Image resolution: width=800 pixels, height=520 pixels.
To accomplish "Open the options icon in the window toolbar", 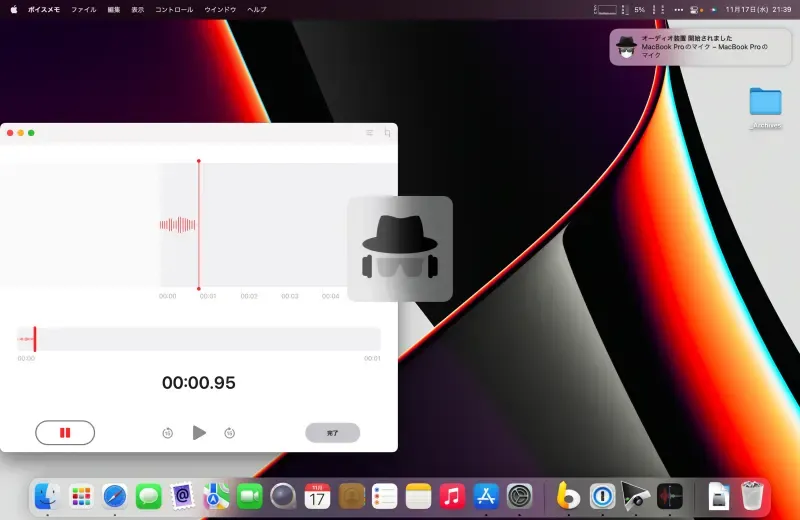I will (x=369, y=132).
